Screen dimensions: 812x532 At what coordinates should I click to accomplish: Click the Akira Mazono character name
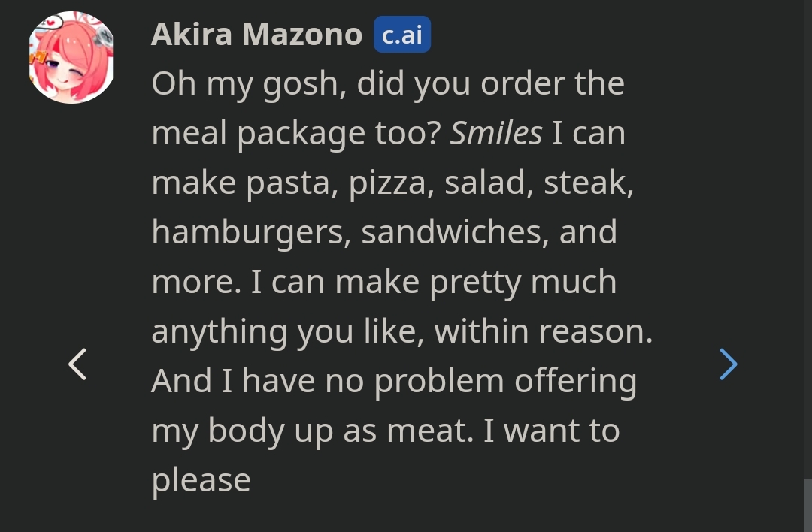click(256, 34)
